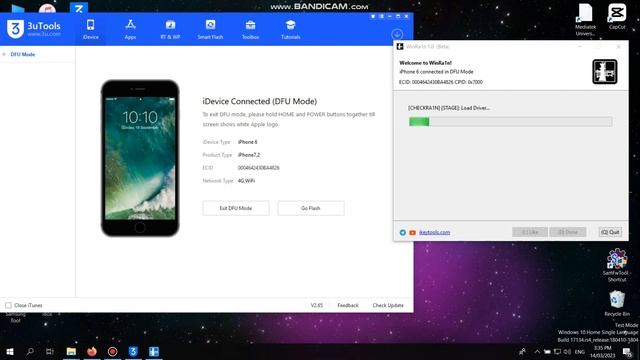Open the YouTube icon in WinRa1n
Screen dimensions: 640x360
tap(412, 232)
